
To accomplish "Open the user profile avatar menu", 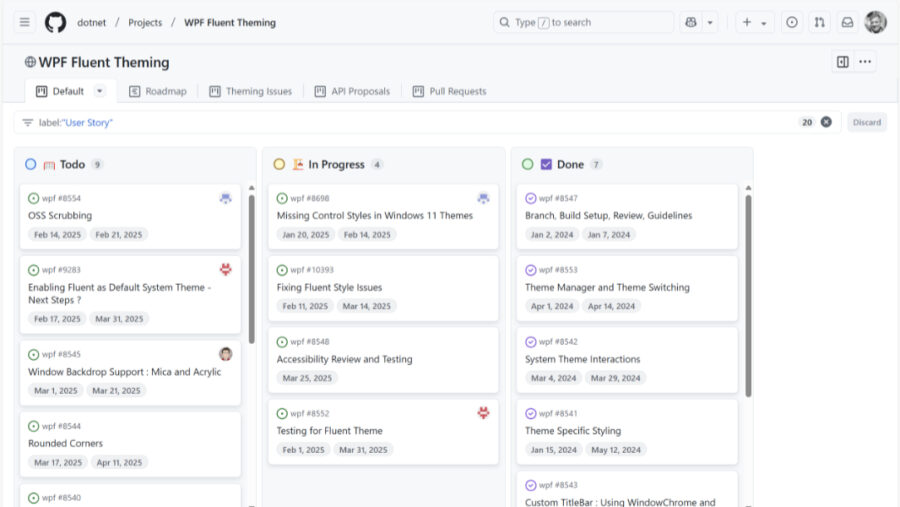I will [x=876, y=22].
